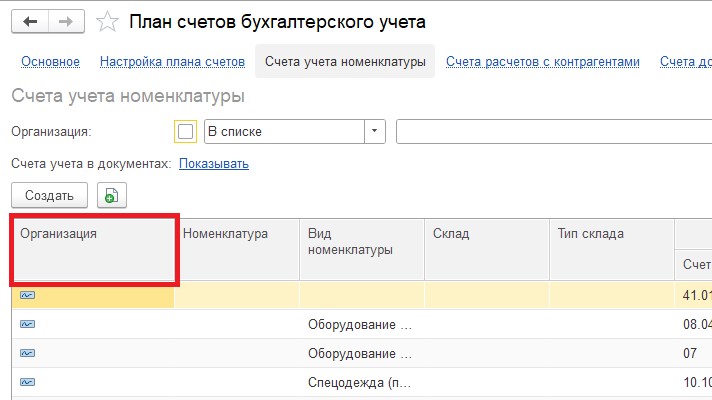Select record icon in the 07 row

(x=27, y=353)
